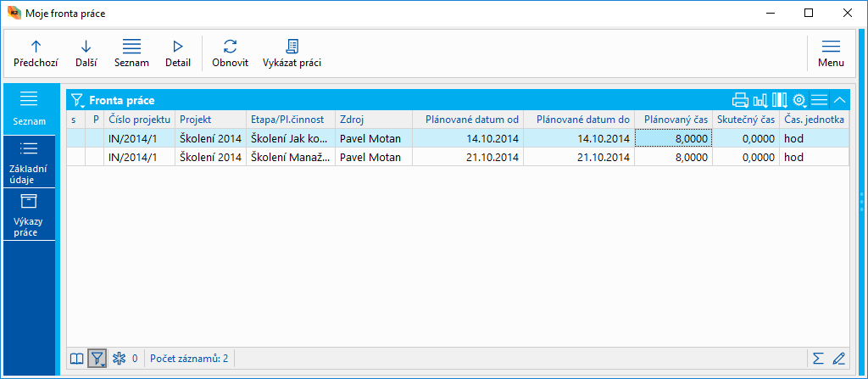Screen dimensions: 868x379
Task: Minimize the Moje fronta práce window
Action: coord(770,13)
